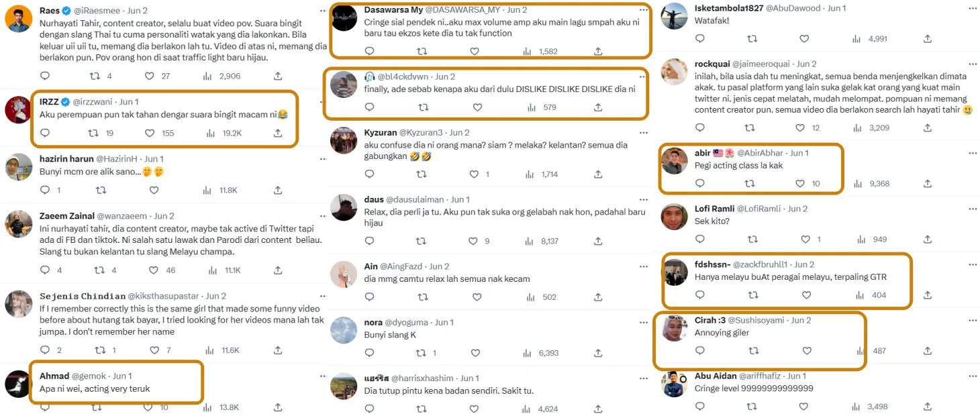Image resolution: width=980 pixels, height=416 pixels.
Task: Like rockquai's tweet
Action: (x=800, y=127)
